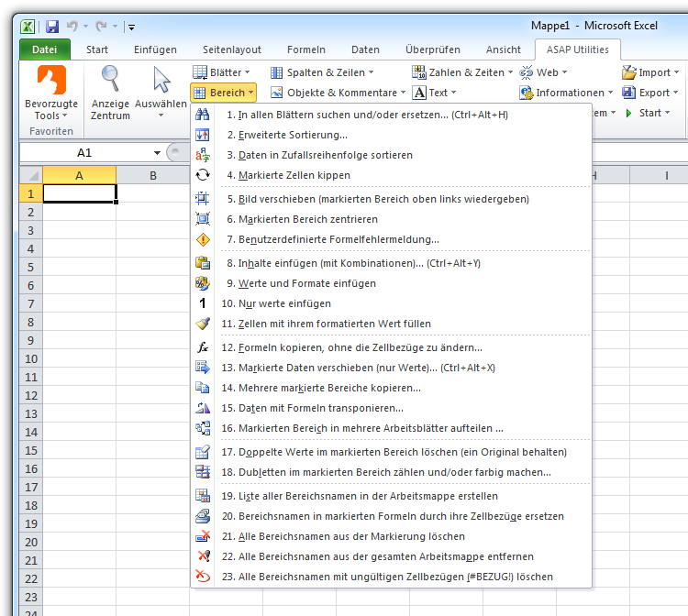This screenshot has width=688, height=616.
Task: Click the binoculars icon for search in all sheets
Action: pyautogui.click(x=203, y=115)
